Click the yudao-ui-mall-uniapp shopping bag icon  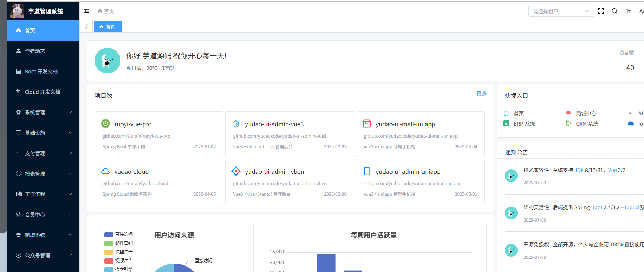367,124
